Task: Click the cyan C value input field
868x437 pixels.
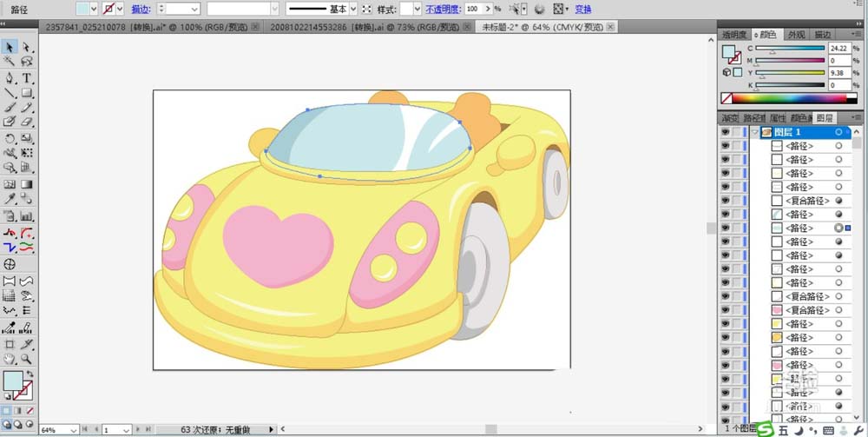Action: click(838, 49)
